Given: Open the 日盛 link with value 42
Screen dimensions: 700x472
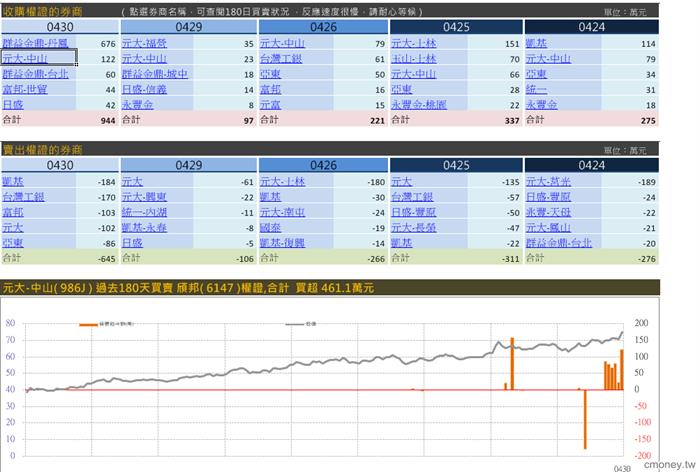Looking at the screenshot, I should [13, 104].
